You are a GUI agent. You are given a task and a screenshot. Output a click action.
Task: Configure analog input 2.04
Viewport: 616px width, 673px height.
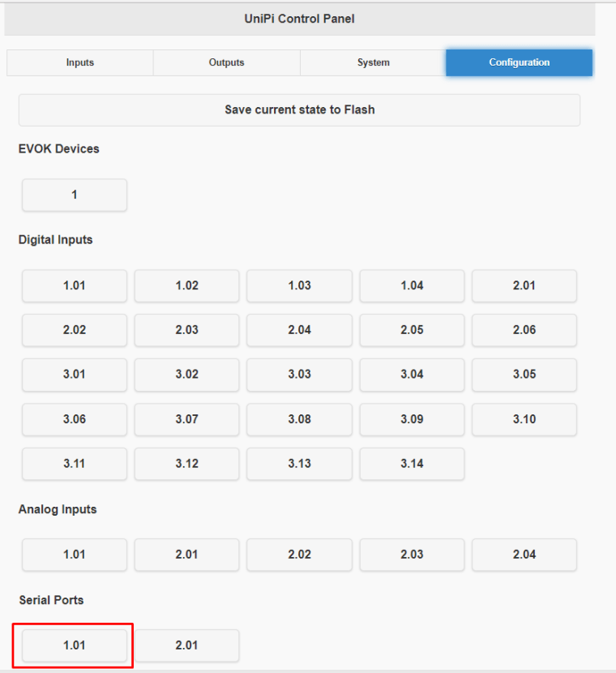524,555
